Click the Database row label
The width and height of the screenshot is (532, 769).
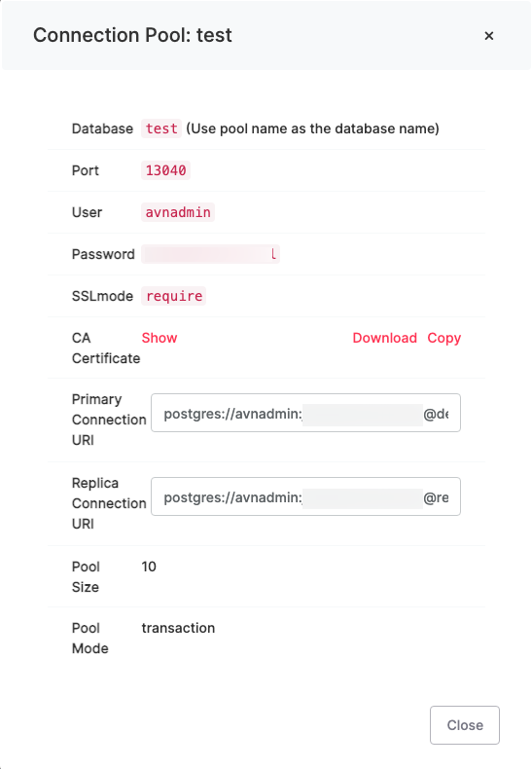tap(102, 128)
